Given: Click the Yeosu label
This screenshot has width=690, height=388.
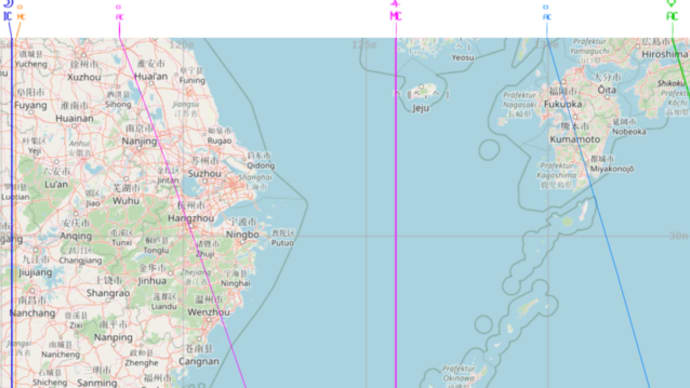Looking at the screenshot, I should pyautogui.click(x=463, y=58).
